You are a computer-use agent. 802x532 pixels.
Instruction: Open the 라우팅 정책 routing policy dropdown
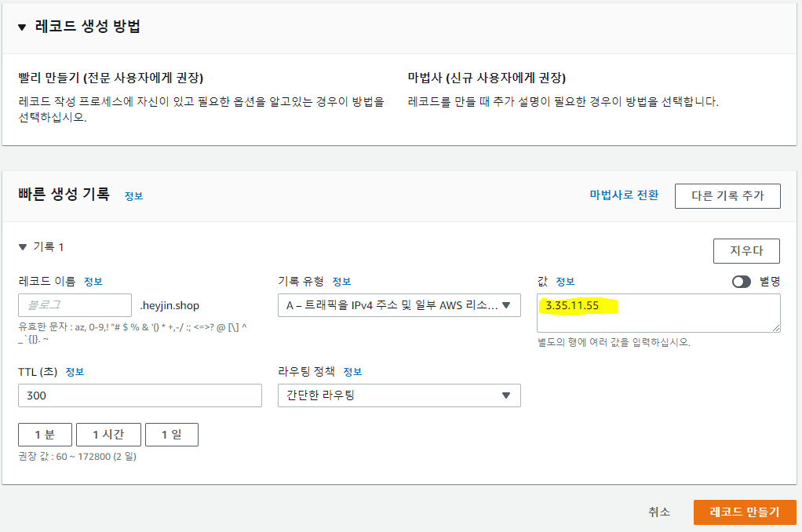tap(399, 395)
